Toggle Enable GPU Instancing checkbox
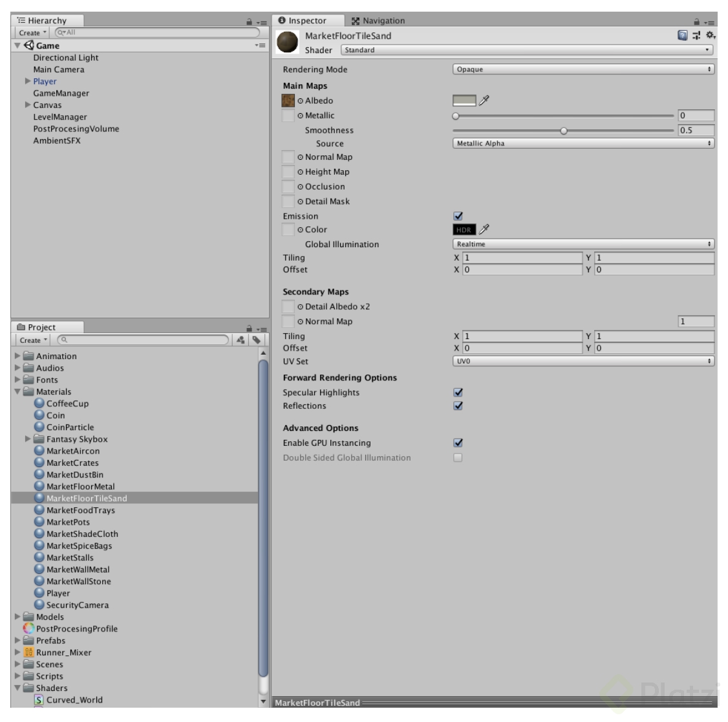728x722 pixels. [x=458, y=443]
